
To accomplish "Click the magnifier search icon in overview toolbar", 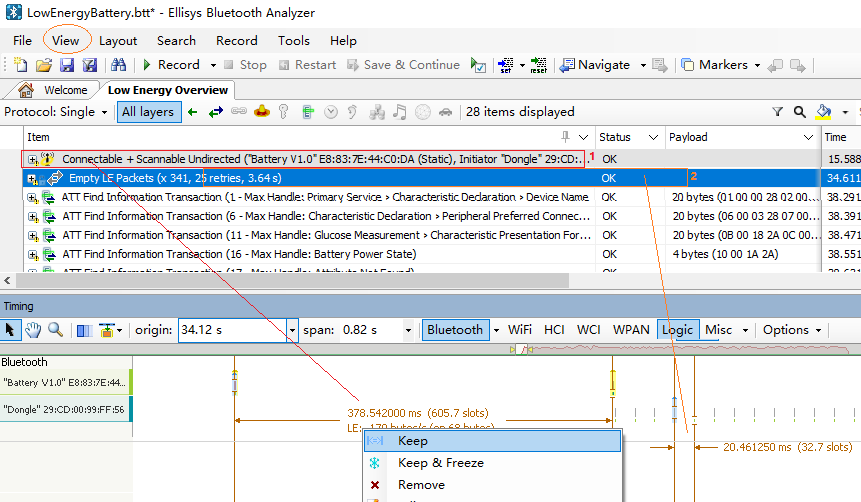I will tap(800, 112).
